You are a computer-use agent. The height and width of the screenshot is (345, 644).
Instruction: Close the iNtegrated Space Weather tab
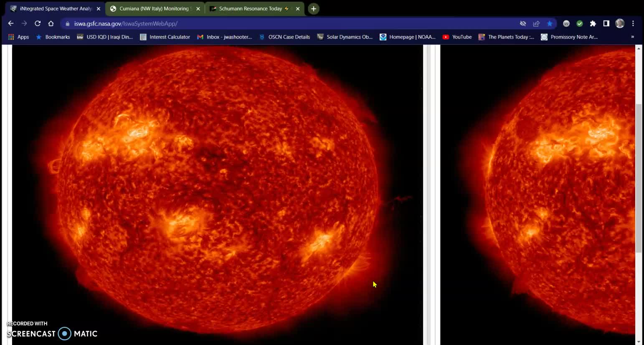(x=99, y=8)
